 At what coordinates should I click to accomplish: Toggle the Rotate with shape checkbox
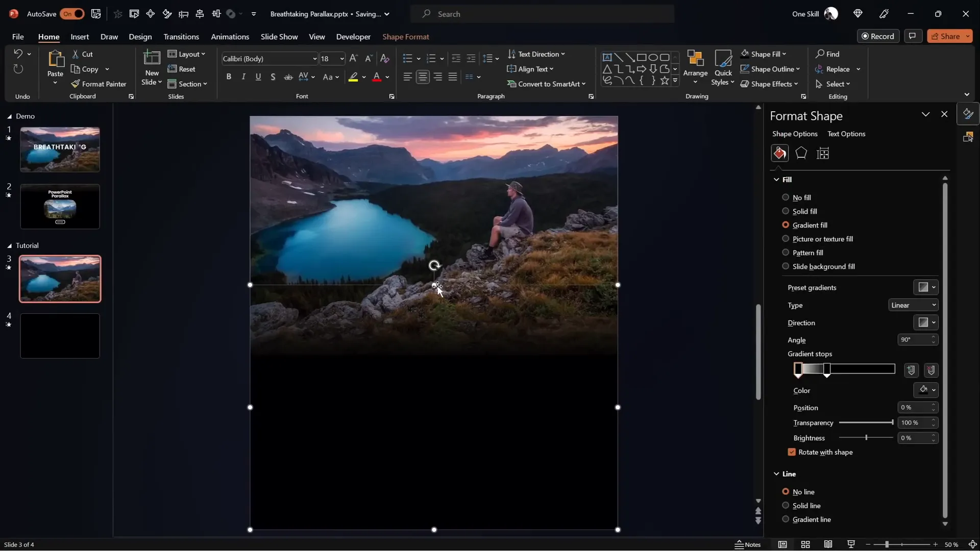pos(791,452)
